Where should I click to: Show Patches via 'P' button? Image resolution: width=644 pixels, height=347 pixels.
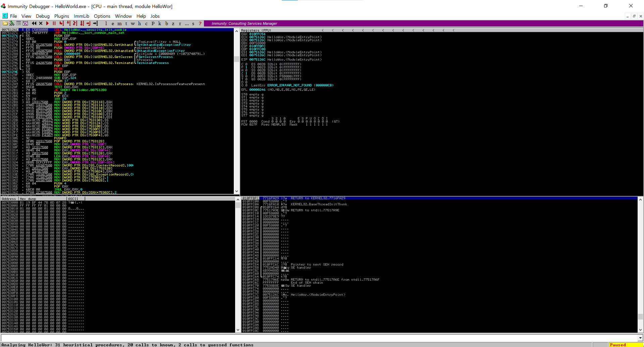tap(153, 23)
